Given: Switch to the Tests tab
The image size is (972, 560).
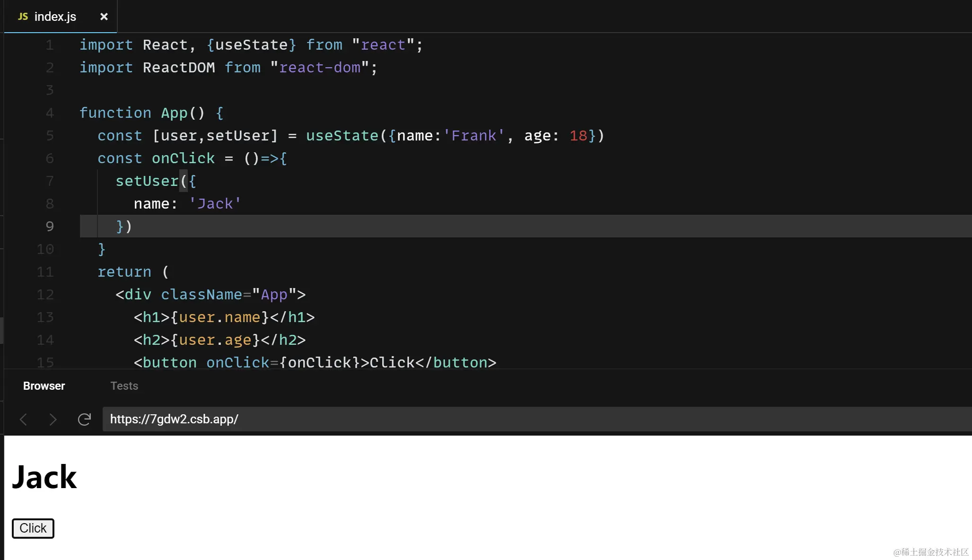Looking at the screenshot, I should 124,386.
